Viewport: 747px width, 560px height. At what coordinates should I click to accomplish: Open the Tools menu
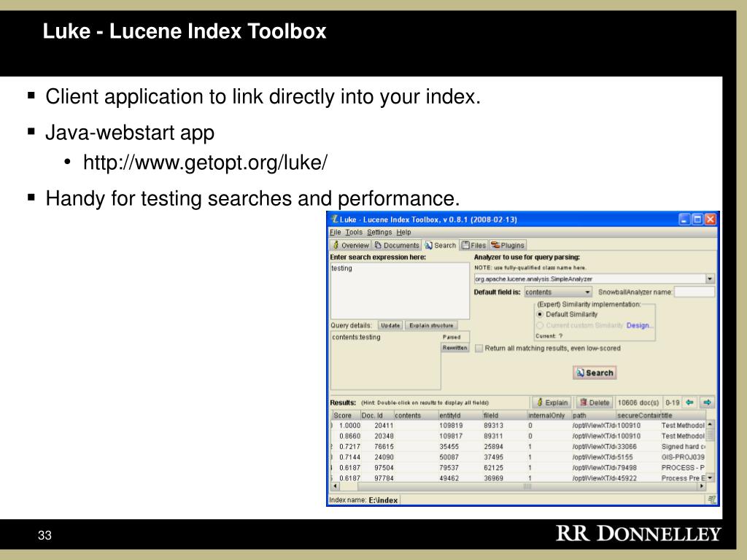point(354,232)
